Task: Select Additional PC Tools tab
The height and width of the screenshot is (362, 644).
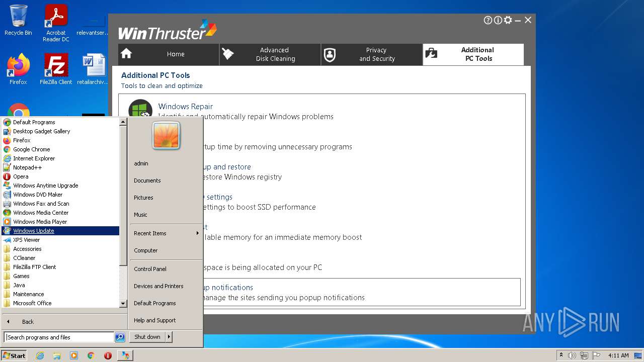Action: pos(473,54)
